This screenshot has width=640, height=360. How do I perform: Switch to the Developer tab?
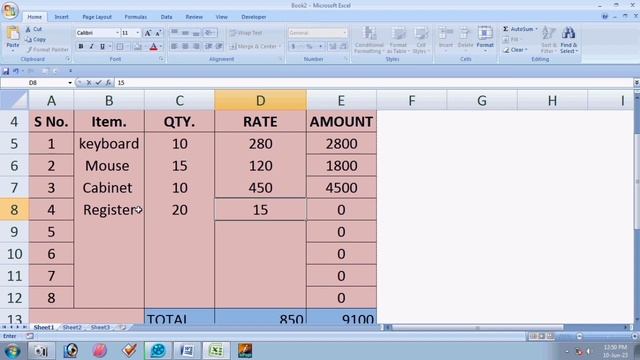coord(253,17)
